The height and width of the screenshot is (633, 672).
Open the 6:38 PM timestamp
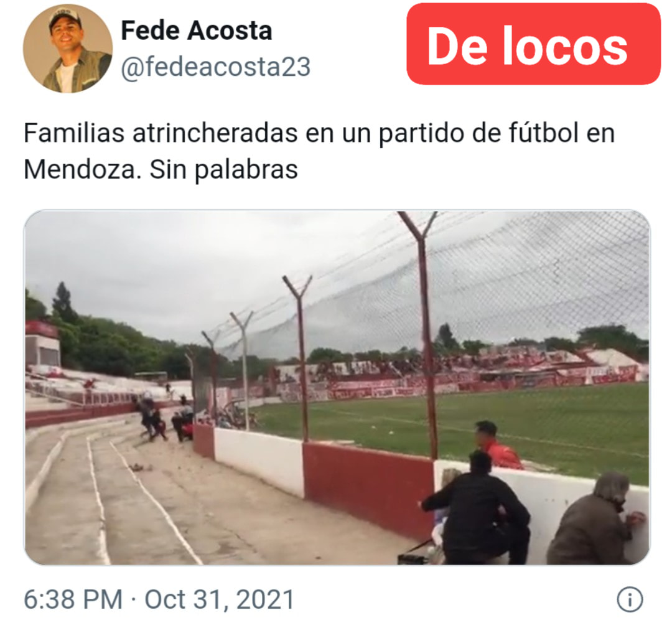(x=73, y=599)
